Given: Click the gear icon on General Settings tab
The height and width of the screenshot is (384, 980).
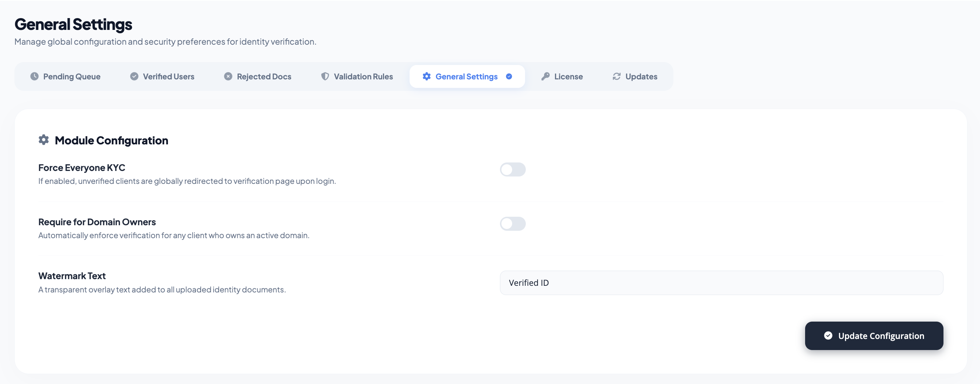Looking at the screenshot, I should tap(427, 76).
